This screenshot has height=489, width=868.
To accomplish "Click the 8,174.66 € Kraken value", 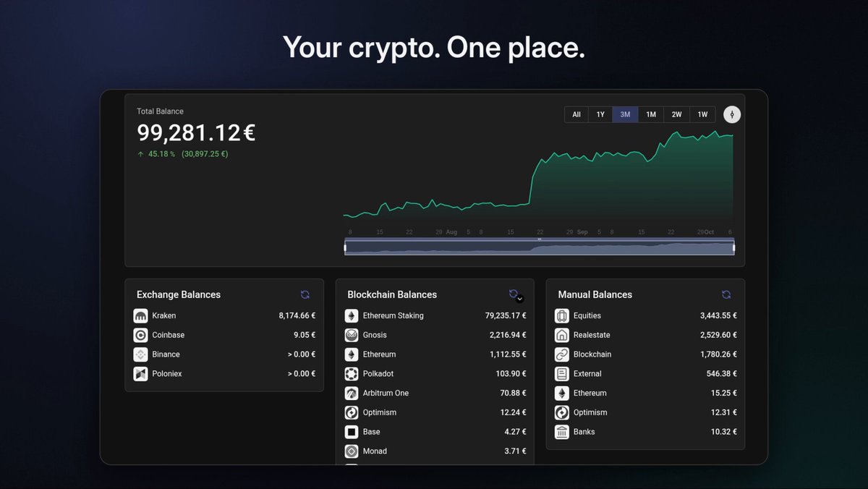I will (297, 316).
